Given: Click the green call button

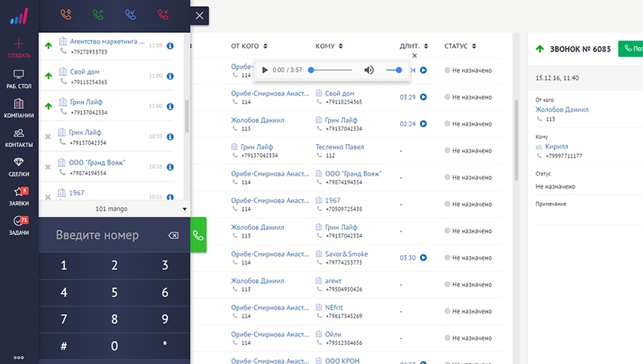Looking at the screenshot, I should click(198, 235).
